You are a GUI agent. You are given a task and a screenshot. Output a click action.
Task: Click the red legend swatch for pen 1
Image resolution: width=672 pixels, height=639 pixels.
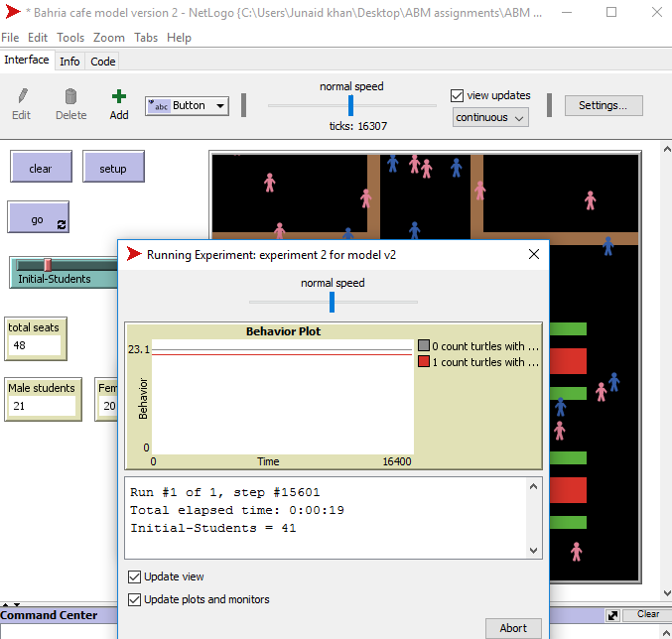(424, 362)
